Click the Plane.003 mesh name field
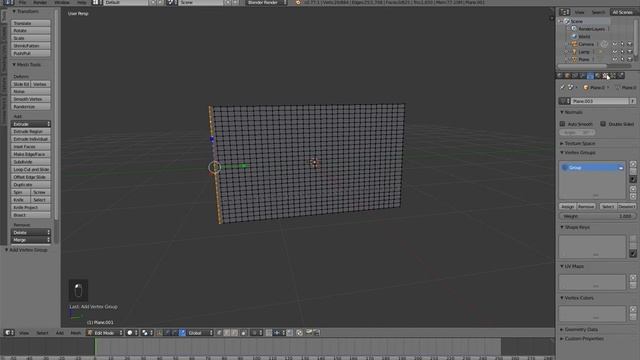The height and width of the screenshot is (360, 640). (600, 101)
